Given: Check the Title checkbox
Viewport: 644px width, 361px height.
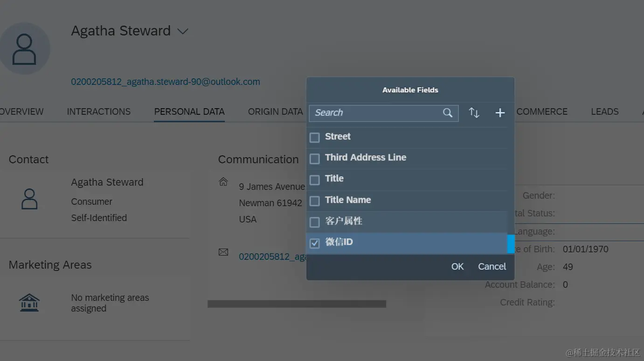Looking at the screenshot, I should point(314,179).
